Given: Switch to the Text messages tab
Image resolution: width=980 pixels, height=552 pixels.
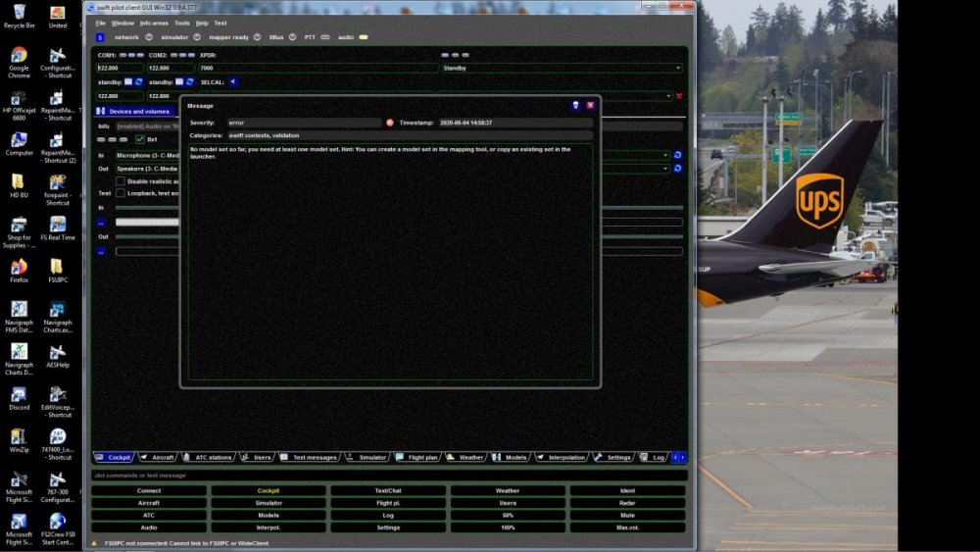Looking at the screenshot, I should point(310,458).
